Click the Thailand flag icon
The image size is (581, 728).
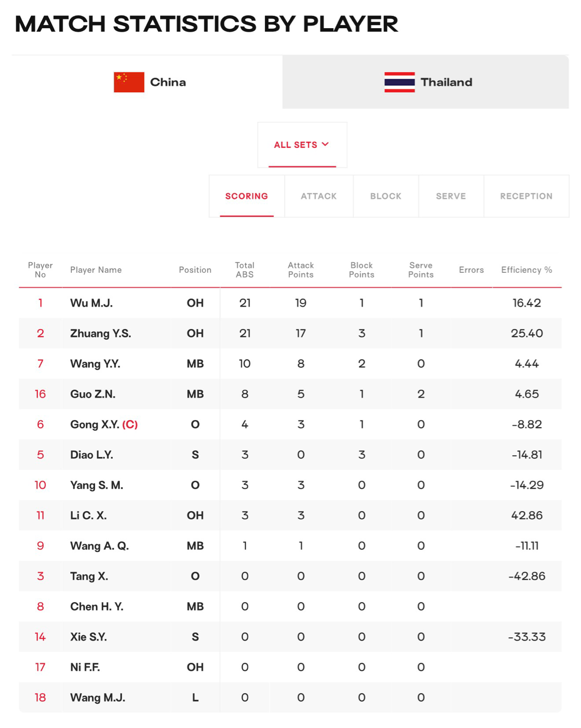coord(399,82)
